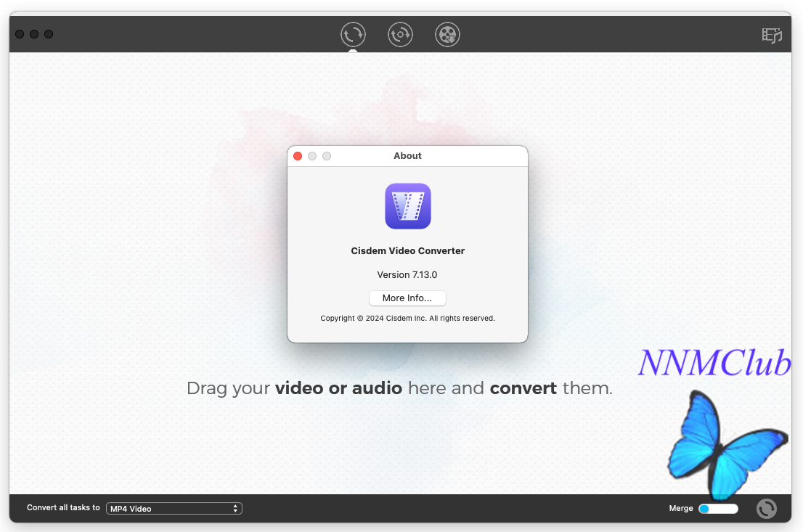
Task: Switch to the rip/compress disc tab icon
Action: tap(400, 35)
